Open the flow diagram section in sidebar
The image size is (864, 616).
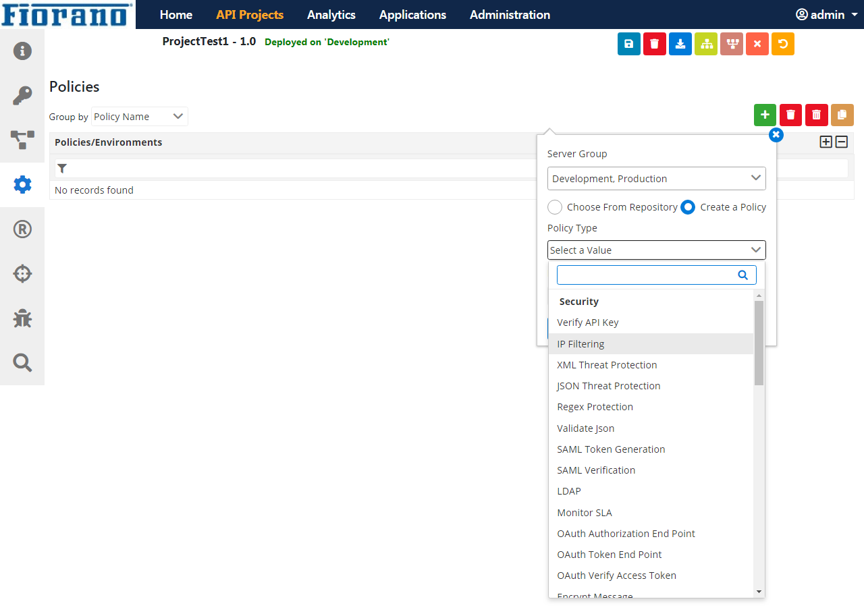pyautogui.click(x=22, y=140)
